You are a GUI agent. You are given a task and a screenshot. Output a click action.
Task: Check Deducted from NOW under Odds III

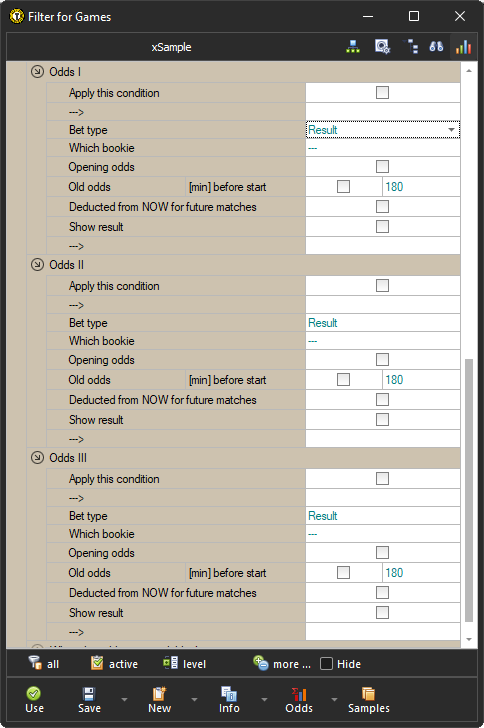(382, 592)
